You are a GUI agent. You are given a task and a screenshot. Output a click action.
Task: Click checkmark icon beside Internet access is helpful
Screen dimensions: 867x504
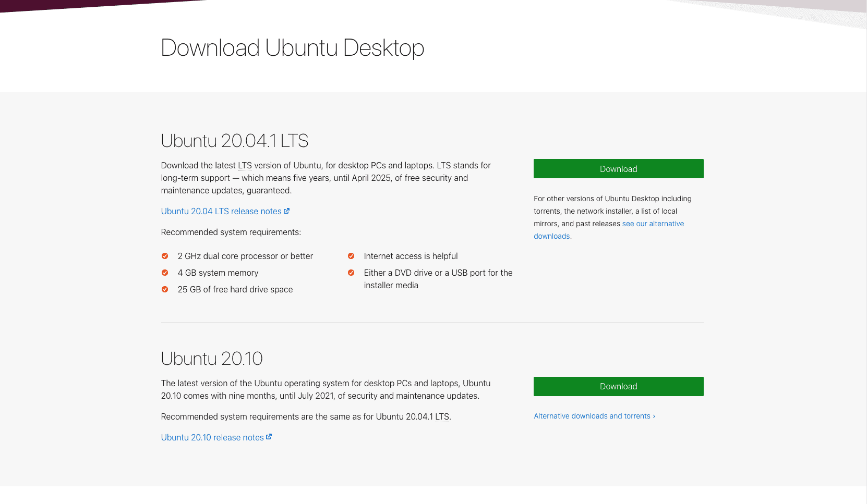tap(351, 256)
